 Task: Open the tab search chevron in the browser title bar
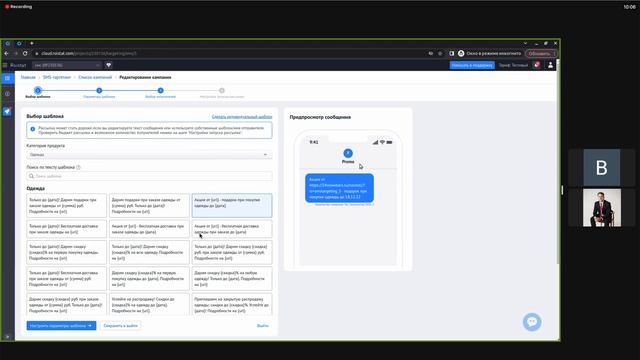[525, 43]
